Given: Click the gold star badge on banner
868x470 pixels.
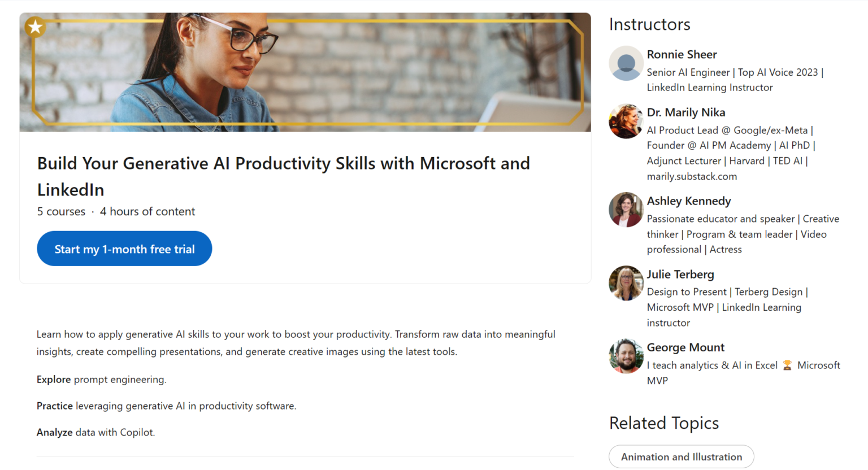Looking at the screenshot, I should (36, 27).
